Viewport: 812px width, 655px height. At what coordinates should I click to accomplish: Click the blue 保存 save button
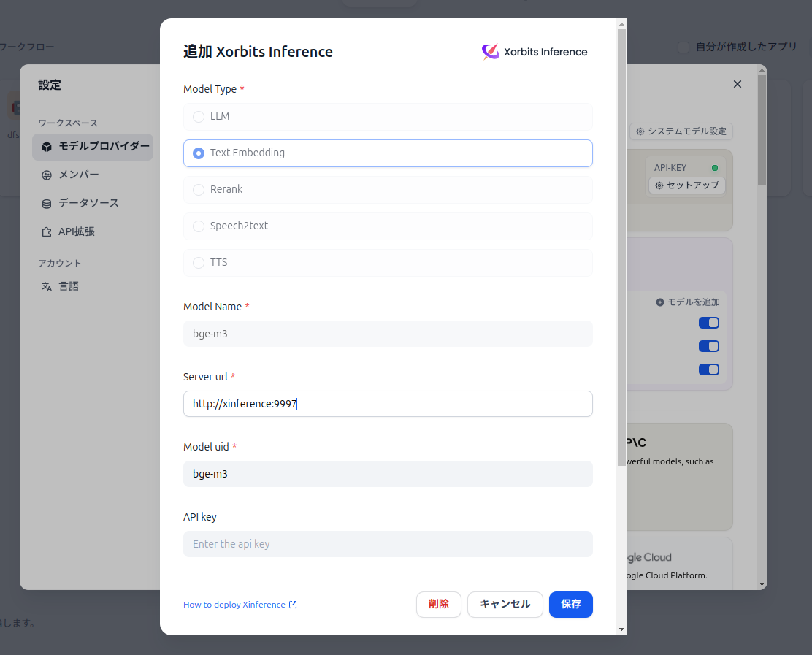[x=571, y=605]
